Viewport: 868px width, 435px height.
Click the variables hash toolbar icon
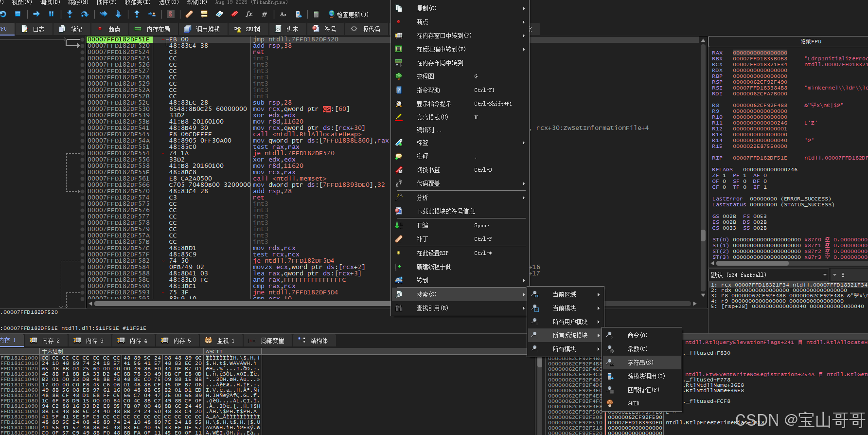[x=265, y=14]
